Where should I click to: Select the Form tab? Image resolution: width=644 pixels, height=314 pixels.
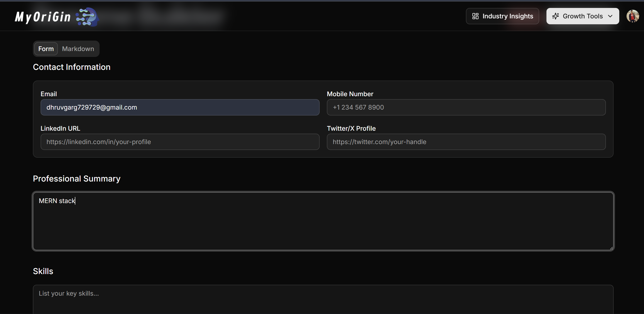pyautogui.click(x=46, y=49)
